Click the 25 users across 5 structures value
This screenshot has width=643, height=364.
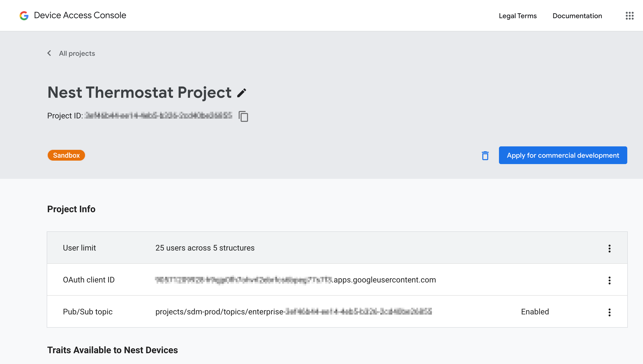[x=205, y=248]
